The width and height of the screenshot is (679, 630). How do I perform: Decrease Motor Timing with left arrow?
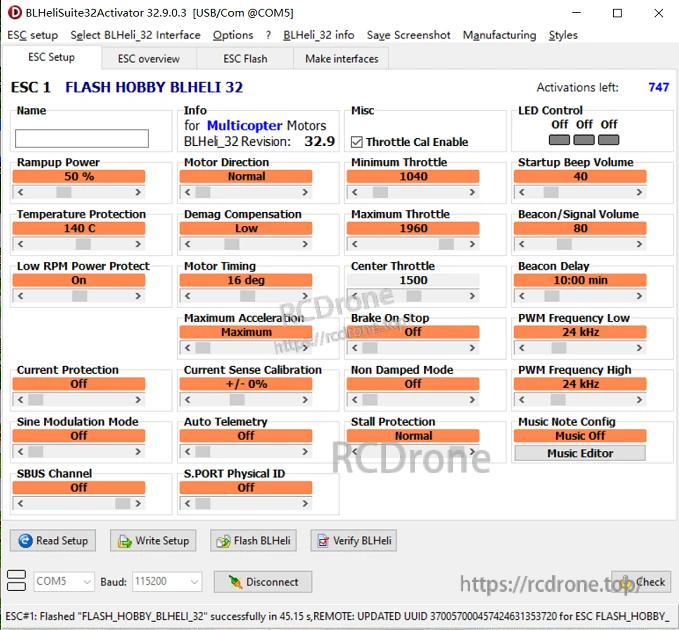point(187,296)
